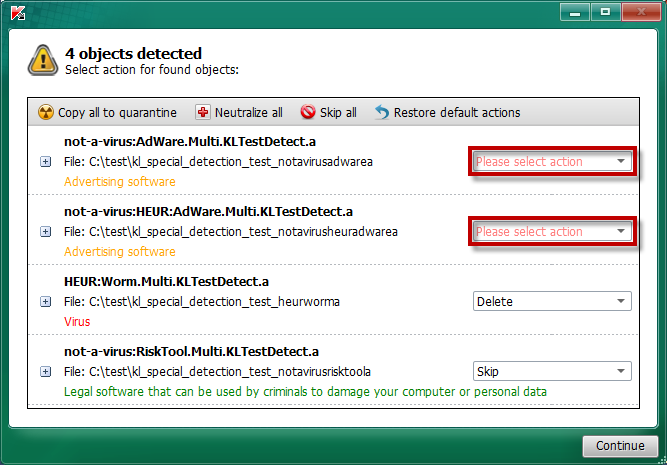Click the file path ending in notavirusheuradwarea

tap(231, 232)
